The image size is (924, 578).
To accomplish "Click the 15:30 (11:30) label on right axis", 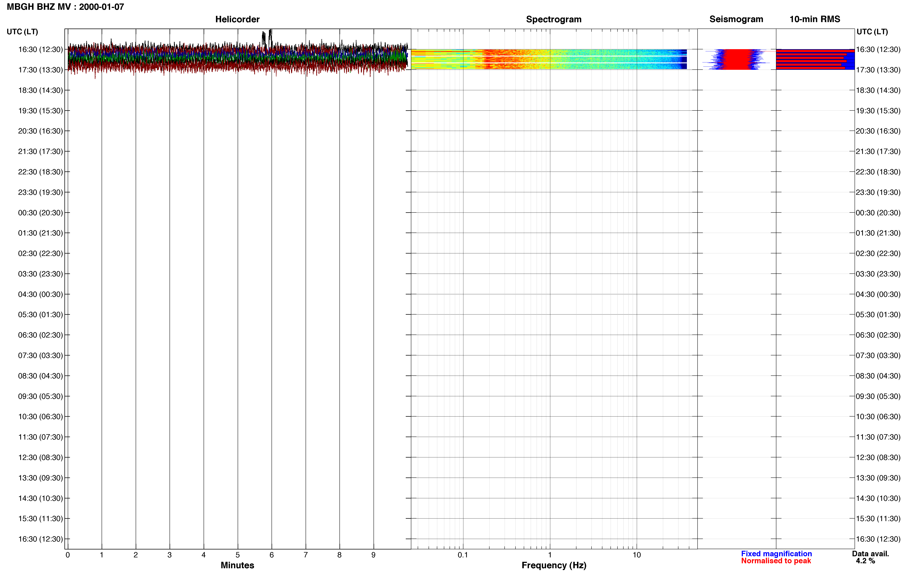I will click(878, 519).
